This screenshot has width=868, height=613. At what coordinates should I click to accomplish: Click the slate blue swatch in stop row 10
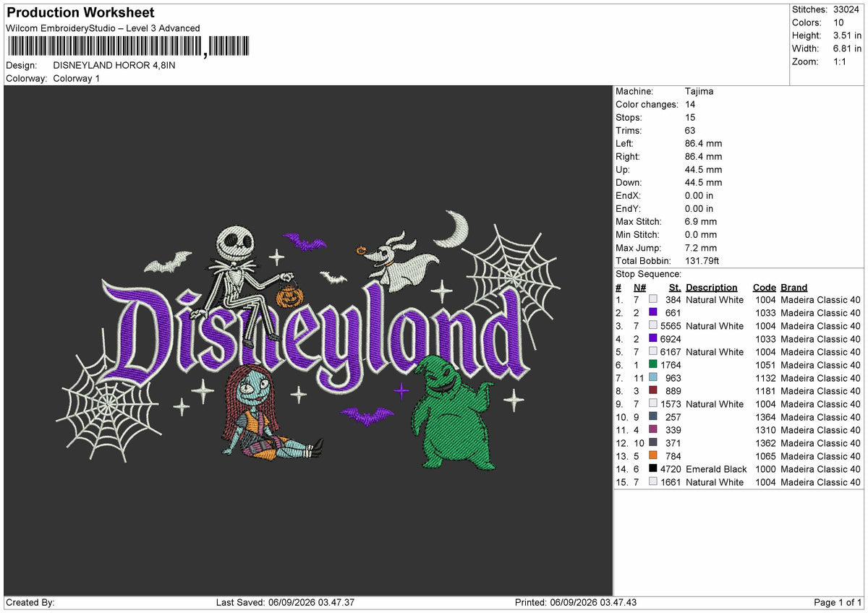pyautogui.click(x=653, y=417)
